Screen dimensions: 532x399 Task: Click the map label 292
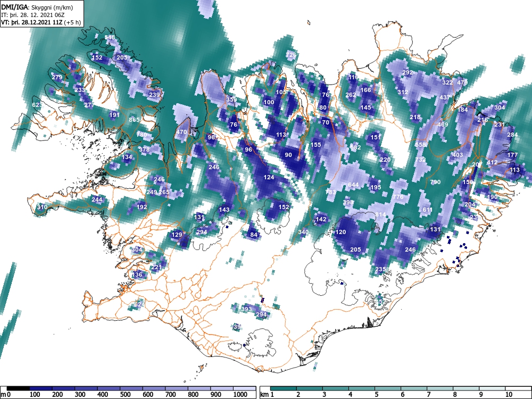408,72
